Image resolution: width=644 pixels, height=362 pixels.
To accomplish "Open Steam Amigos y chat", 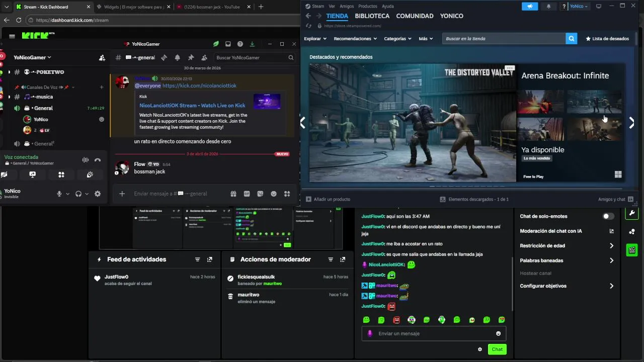I will pyautogui.click(x=616, y=199).
